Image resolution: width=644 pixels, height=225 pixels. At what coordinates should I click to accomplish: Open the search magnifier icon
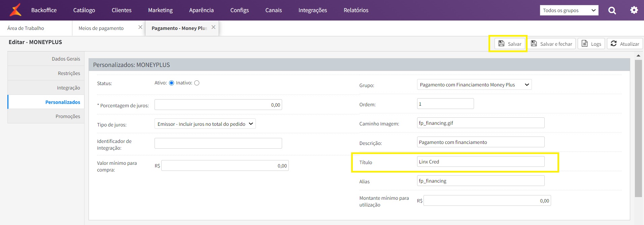612,10
